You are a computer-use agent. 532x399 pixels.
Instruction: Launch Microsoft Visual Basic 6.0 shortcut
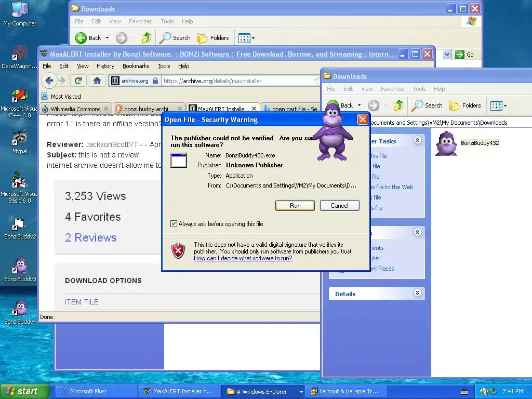pyautogui.click(x=19, y=188)
